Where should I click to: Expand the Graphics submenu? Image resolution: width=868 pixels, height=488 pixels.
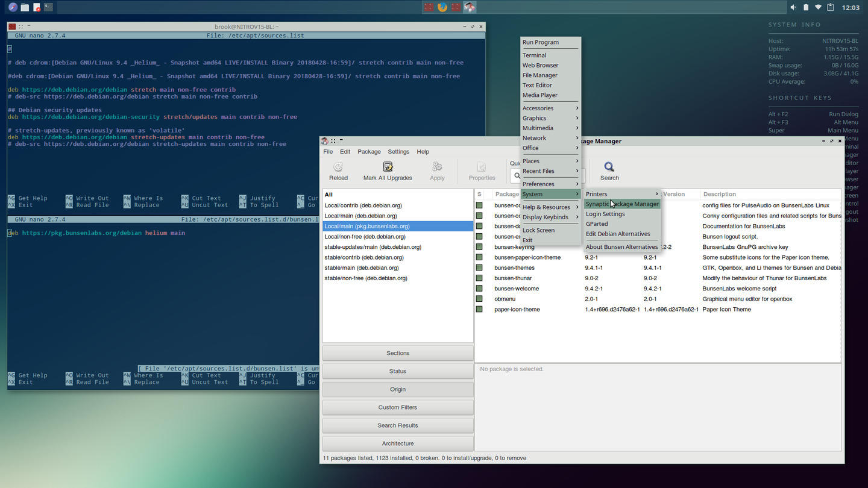coord(550,118)
